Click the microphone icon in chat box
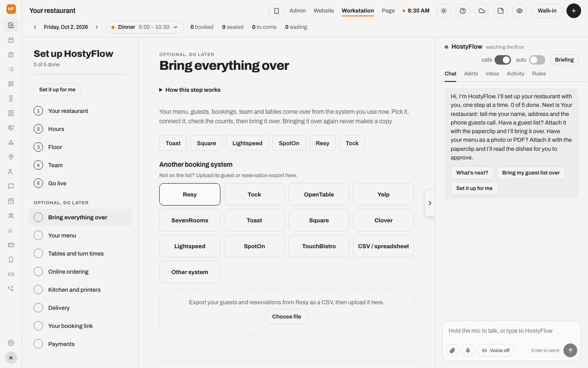The width and height of the screenshot is (588, 368). 468,350
